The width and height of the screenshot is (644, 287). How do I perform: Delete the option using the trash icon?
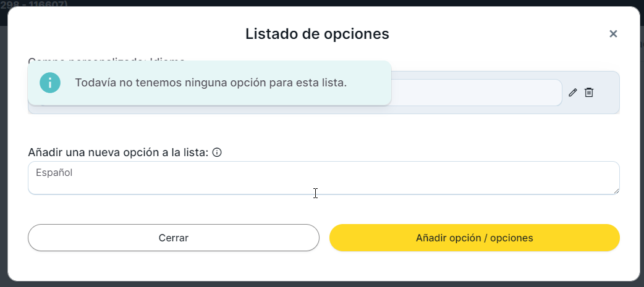click(x=589, y=93)
